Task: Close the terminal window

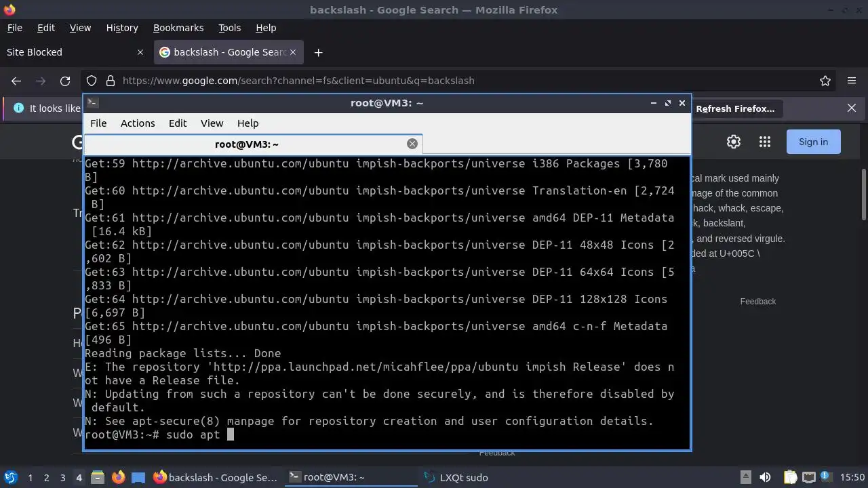Action: click(682, 103)
